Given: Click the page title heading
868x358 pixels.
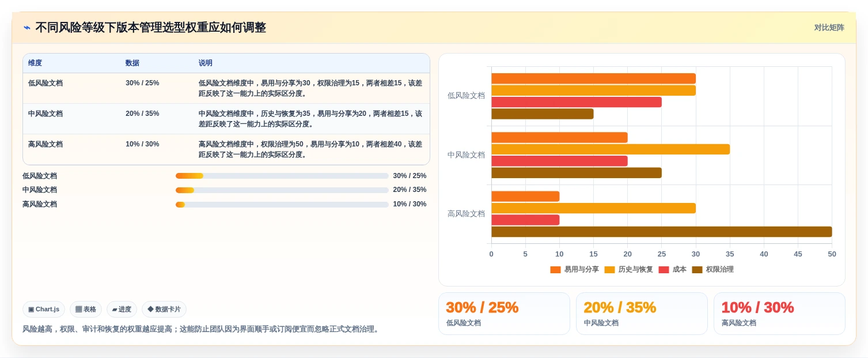Looking at the screenshot, I should pyautogui.click(x=150, y=28).
